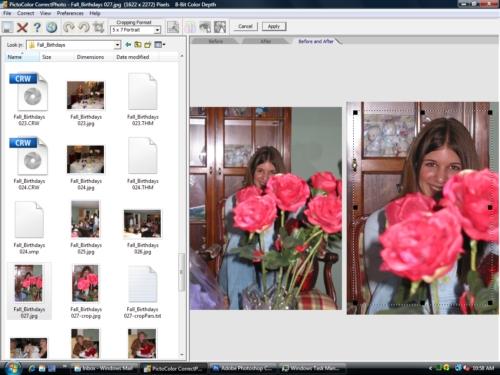
Task: Open the view menu icon in file browser
Action: pos(160,44)
